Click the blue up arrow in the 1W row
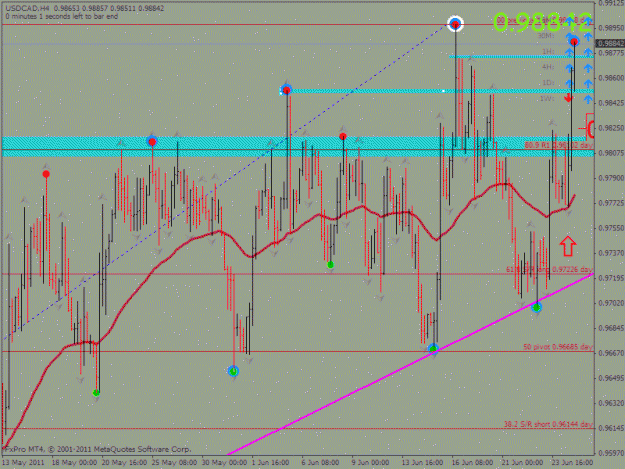The image size is (625, 469). tap(588, 99)
